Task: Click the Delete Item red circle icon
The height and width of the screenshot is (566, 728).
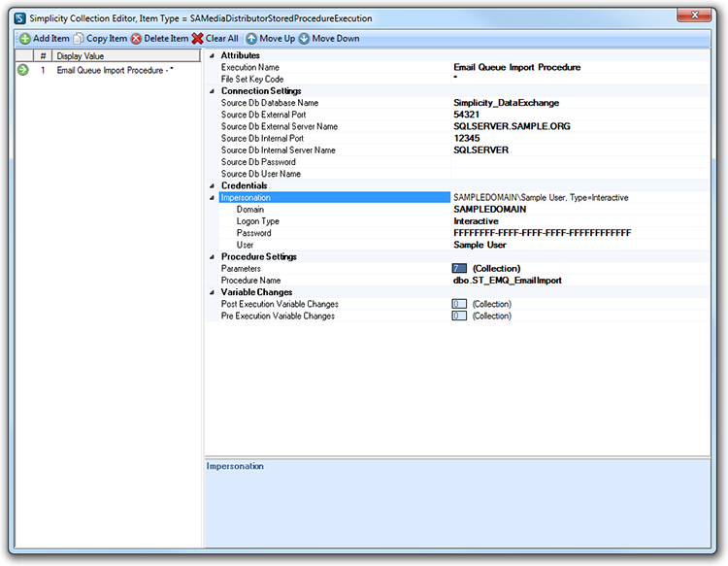Action: pos(136,39)
